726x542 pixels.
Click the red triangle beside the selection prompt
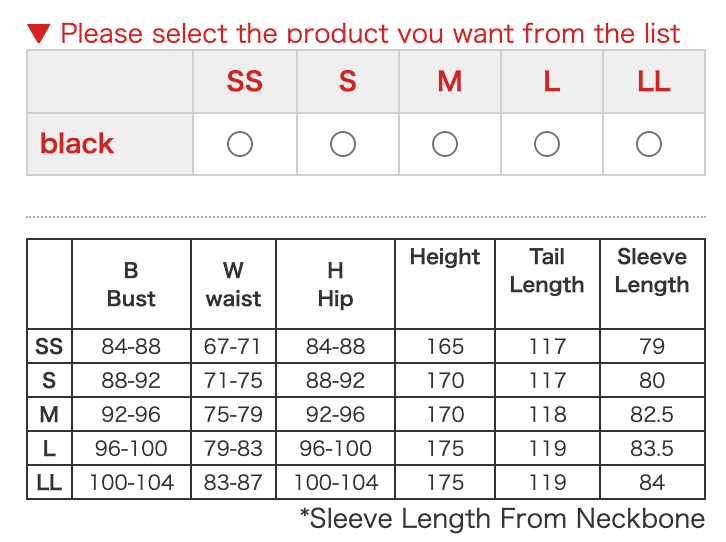pyautogui.click(x=39, y=33)
